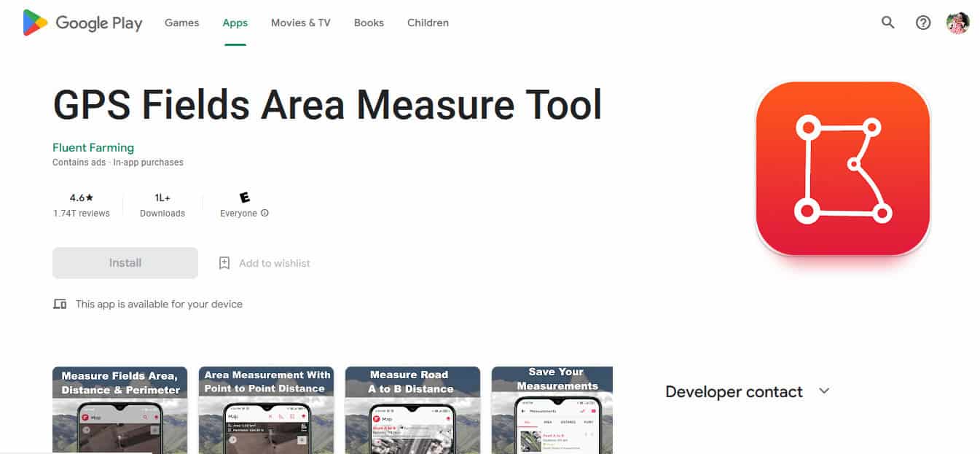Viewport: 980px width, 454px height.
Task: Open the Measure Road A to B screenshot
Action: pyautogui.click(x=412, y=410)
